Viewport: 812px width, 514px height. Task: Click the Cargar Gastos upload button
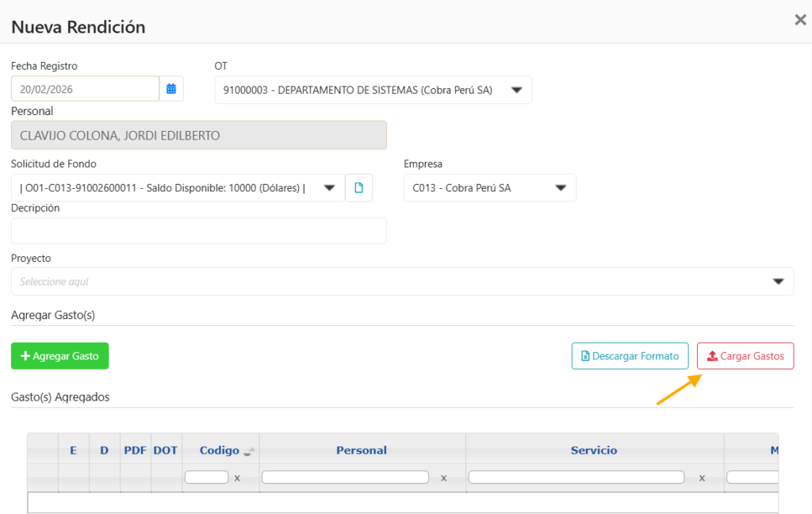pyautogui.click(x=745, y=356)
